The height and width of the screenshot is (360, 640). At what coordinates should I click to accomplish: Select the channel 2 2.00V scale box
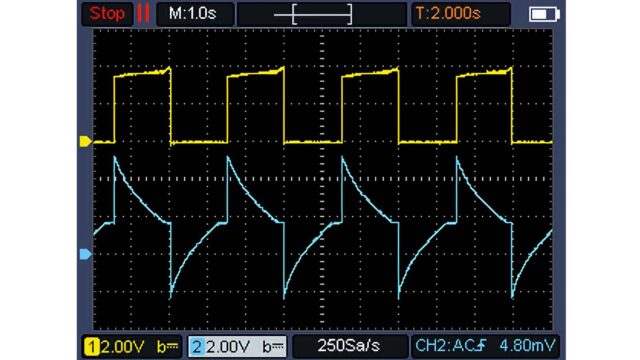[237, 347]
